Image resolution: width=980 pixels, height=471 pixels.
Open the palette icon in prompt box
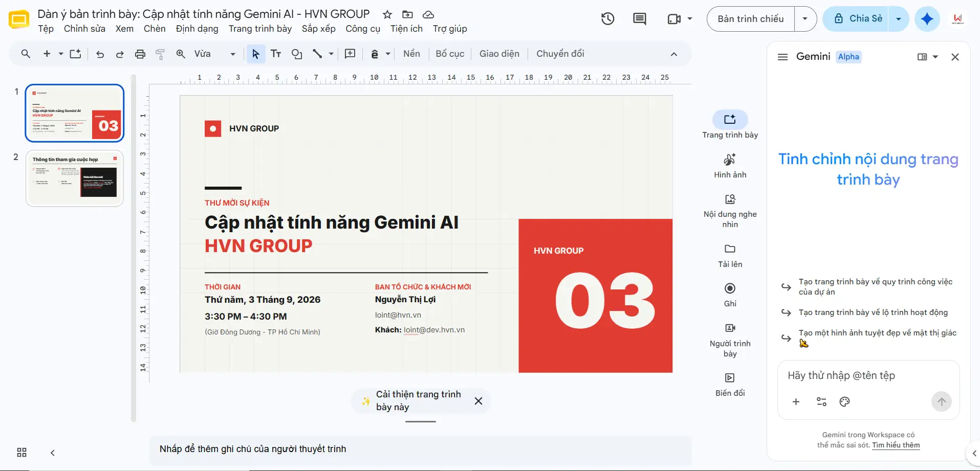[844, 401]
